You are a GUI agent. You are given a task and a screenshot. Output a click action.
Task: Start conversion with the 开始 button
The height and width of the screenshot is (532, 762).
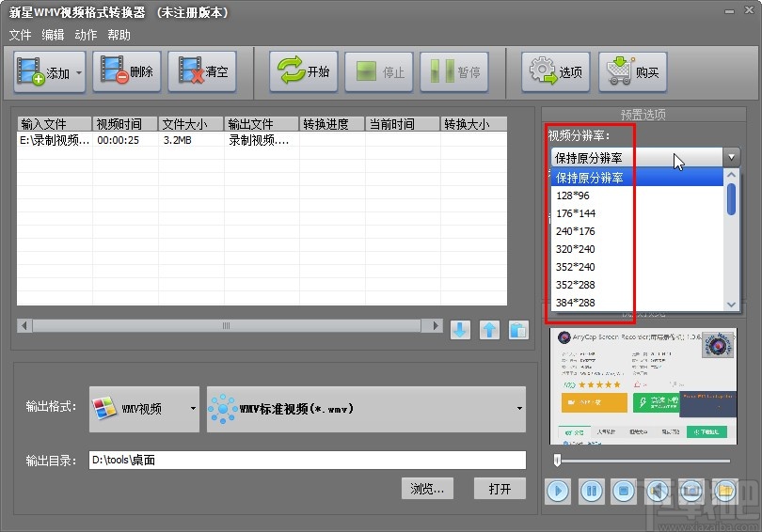click(x=304, y=71)
